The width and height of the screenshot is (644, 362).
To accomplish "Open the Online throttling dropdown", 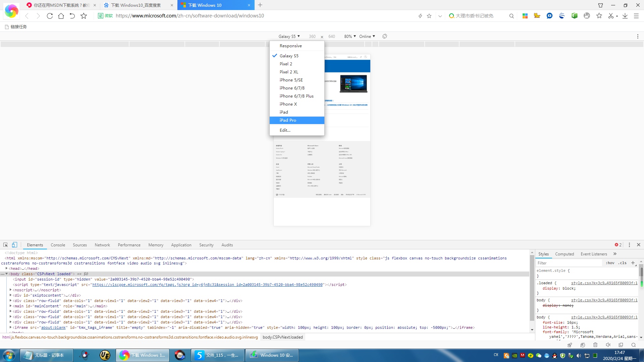I will [367, 36].
